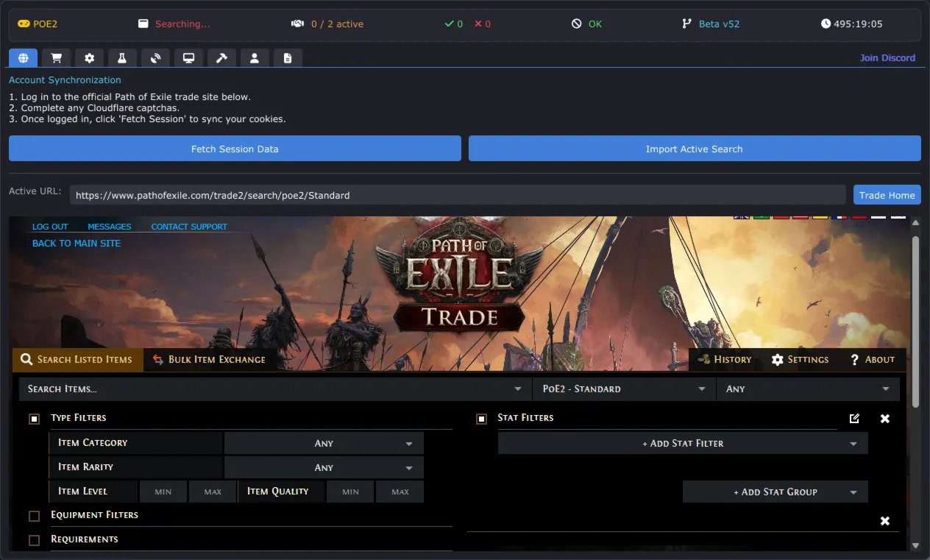This screenshot has height=560, width=930.
Task: Click the Searching status indicator
Action: [174, 24]
